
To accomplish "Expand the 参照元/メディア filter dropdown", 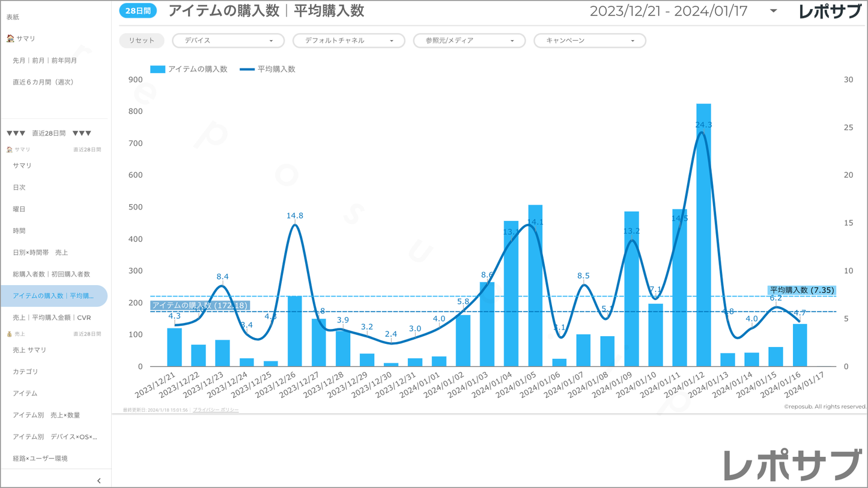I will (x=469, y=41).
